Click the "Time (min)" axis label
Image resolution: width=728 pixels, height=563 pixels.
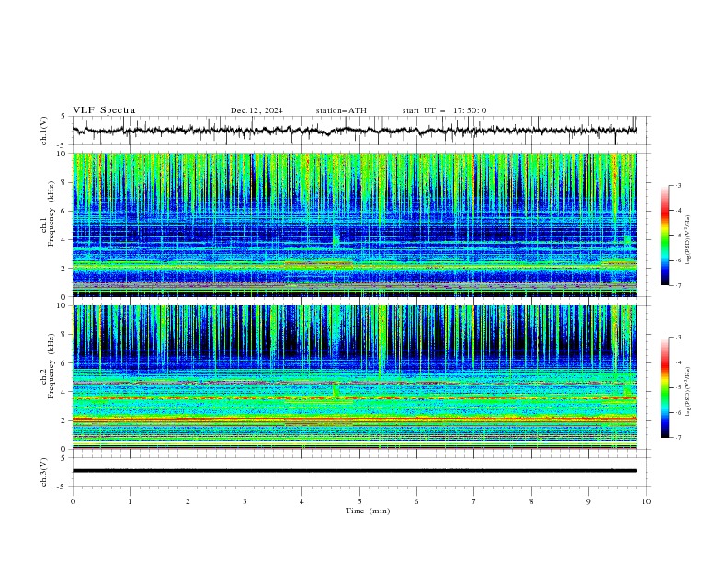368,511
